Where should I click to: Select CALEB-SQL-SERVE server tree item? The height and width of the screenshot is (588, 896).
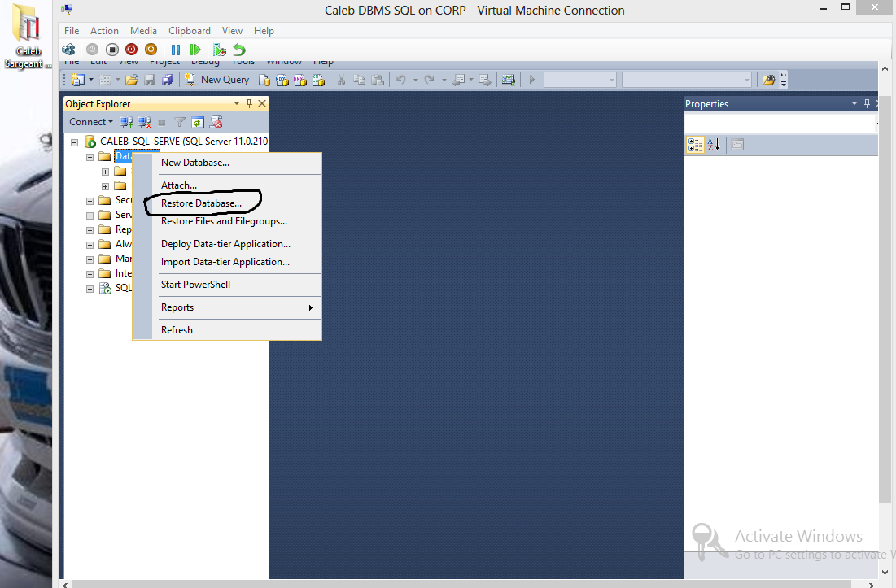pos(183,142)
